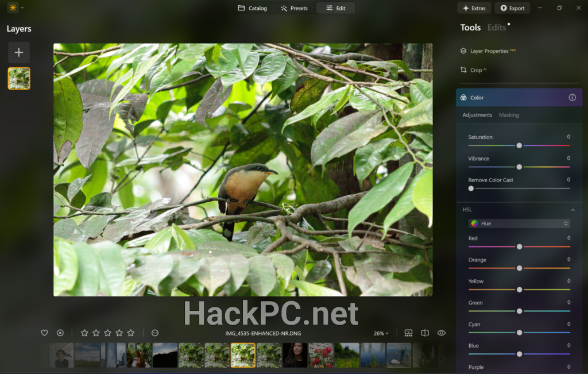Open the Luminar sun logo menu
This screenshot has height=374, width=588.
[x=13, y=7]
